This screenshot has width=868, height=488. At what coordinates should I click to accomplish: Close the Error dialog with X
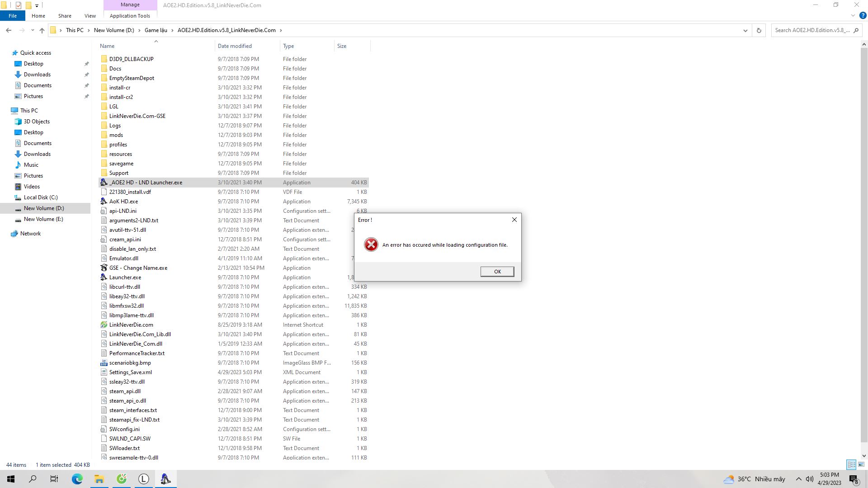(x=514, y=220)
